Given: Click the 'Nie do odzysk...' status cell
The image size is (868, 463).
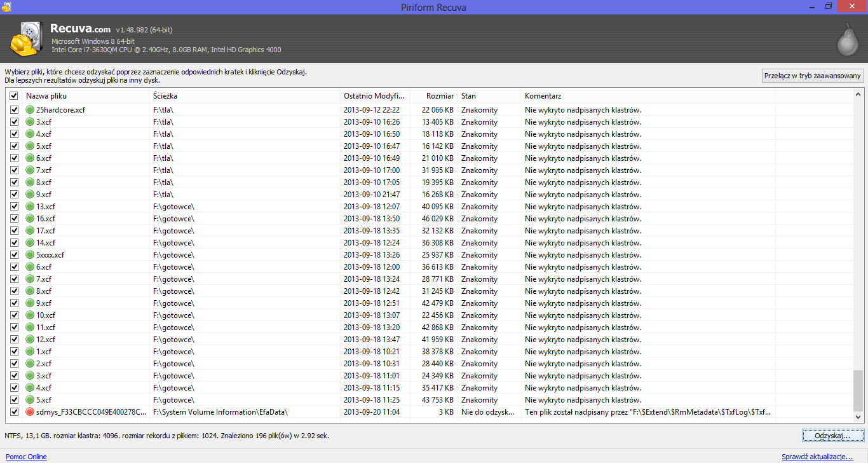Looking at the screenshot, I should pos(488,412).
